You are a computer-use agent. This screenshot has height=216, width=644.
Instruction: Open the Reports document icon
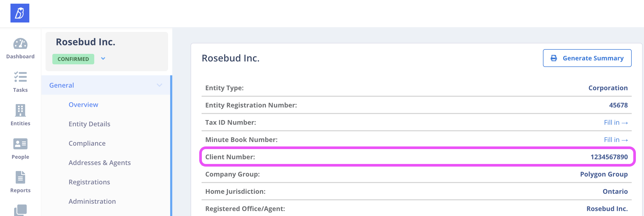(x=20, y=177)
